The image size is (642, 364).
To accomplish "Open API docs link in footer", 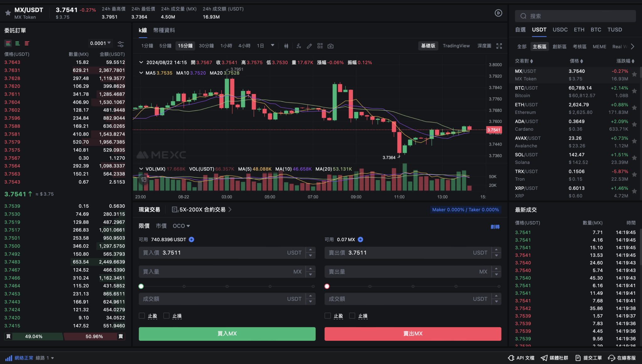I will pyautogui.click(x=521, y=358).
